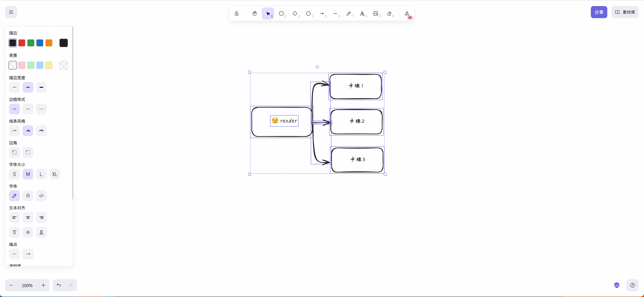Viewport: 644px width, 297px height.
Task: Activate the text tool
Action: (x=362, y=13)
